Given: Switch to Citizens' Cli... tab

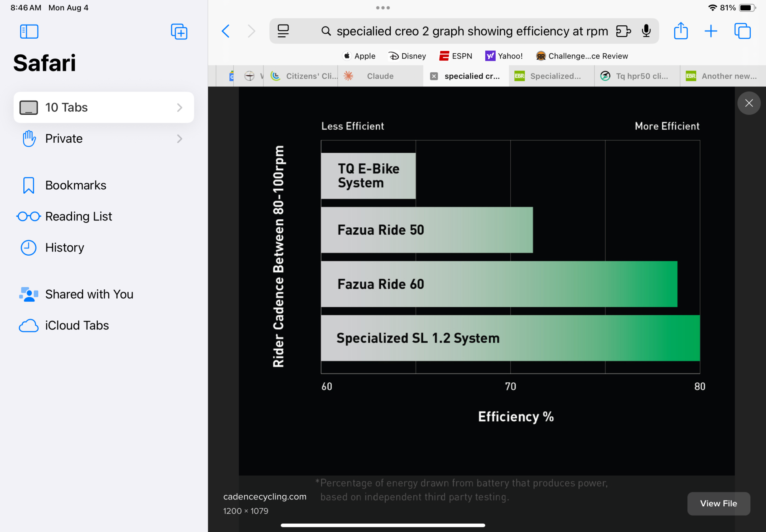Looking at the screenshot, I should coord(301,76).
